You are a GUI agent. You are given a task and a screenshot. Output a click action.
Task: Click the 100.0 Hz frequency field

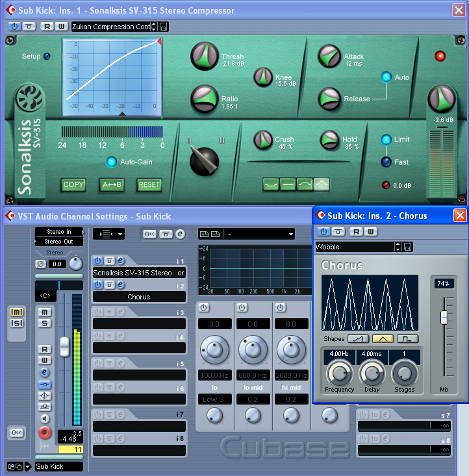214,375
